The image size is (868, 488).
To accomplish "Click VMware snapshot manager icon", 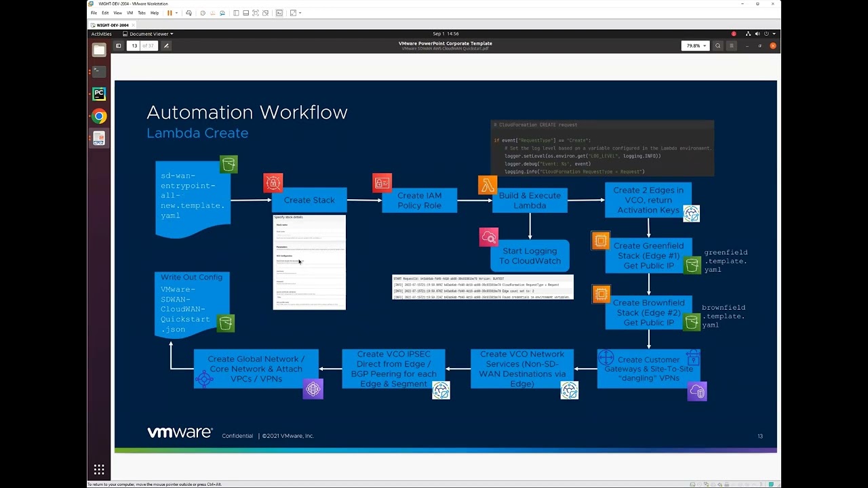I will (223, 13).
